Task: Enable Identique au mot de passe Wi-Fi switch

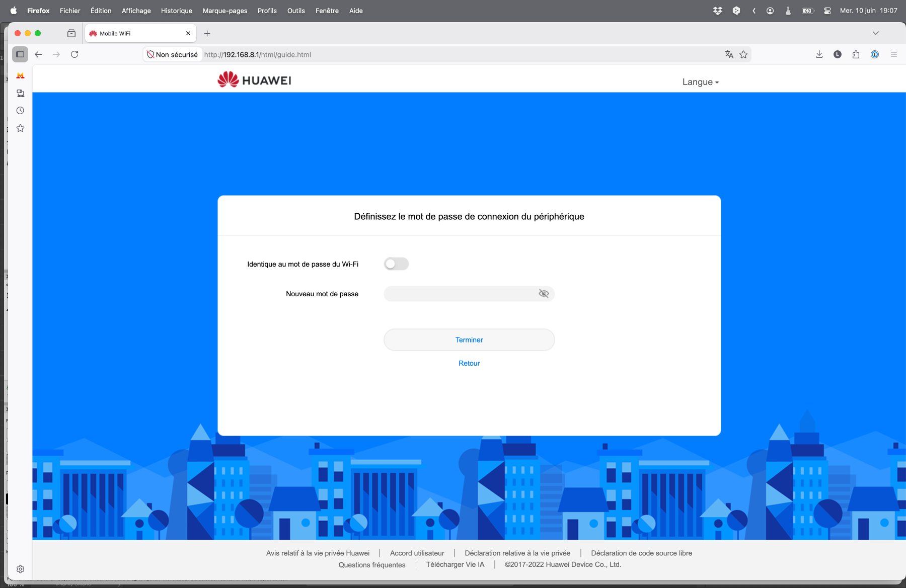Action: [396, 264]
